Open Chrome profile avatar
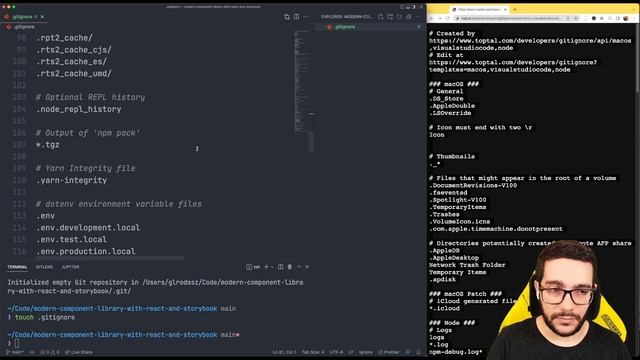Viewport: 640px width, 360px height. coord(626,18)
